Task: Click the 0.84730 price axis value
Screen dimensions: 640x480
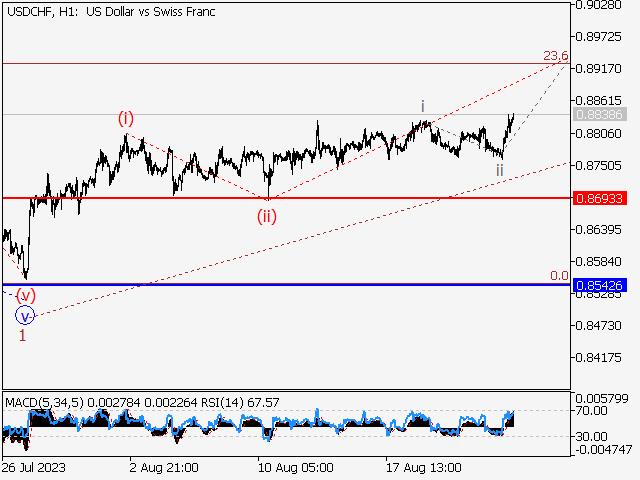Action: (599, 326)
